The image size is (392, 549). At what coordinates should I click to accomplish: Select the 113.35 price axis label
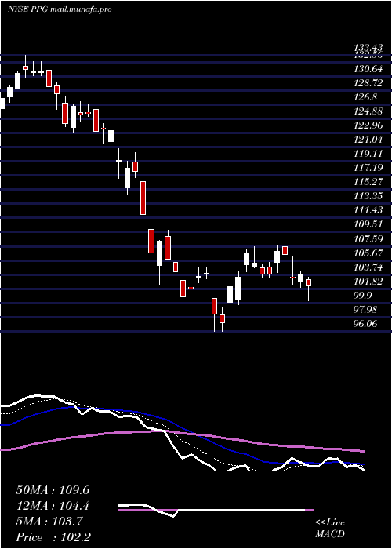367,196
